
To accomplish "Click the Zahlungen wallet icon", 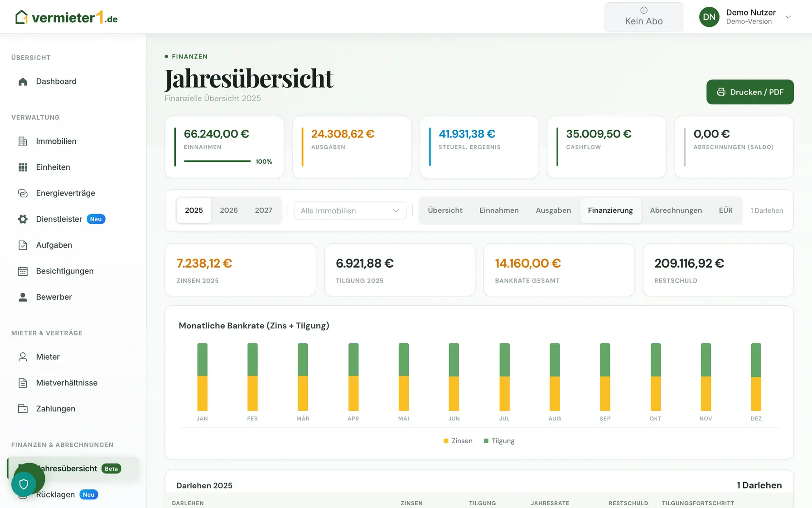I will click(x=23, y=409).
